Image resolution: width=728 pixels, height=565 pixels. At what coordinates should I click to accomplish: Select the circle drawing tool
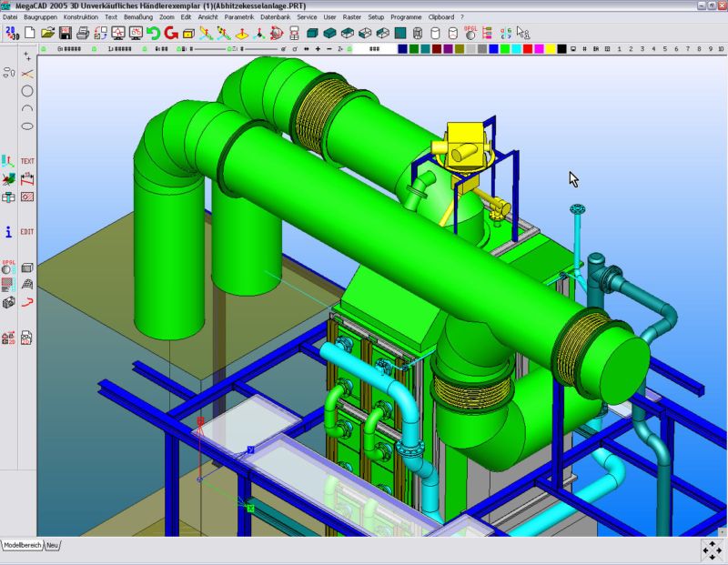click(27, 91)
